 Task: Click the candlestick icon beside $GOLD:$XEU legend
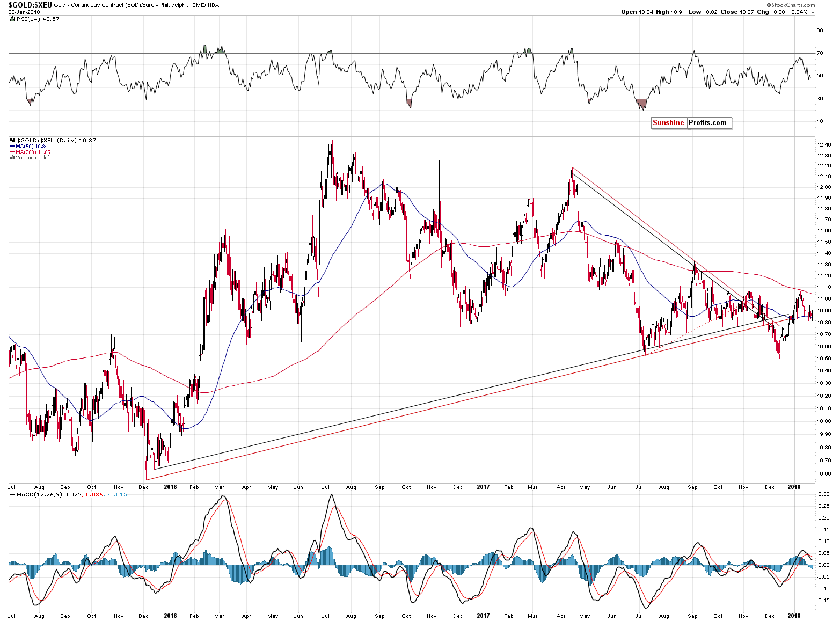12,141
